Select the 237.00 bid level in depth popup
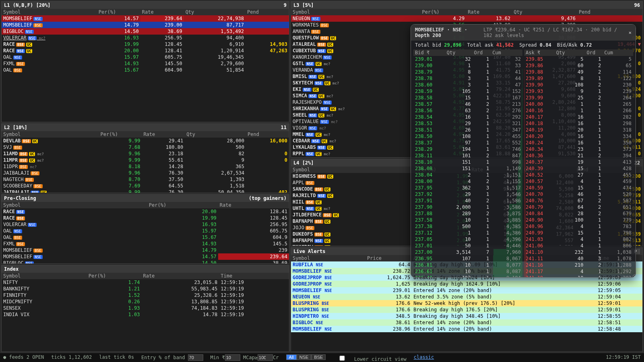644x362 pixels. (x=468, y=252)
